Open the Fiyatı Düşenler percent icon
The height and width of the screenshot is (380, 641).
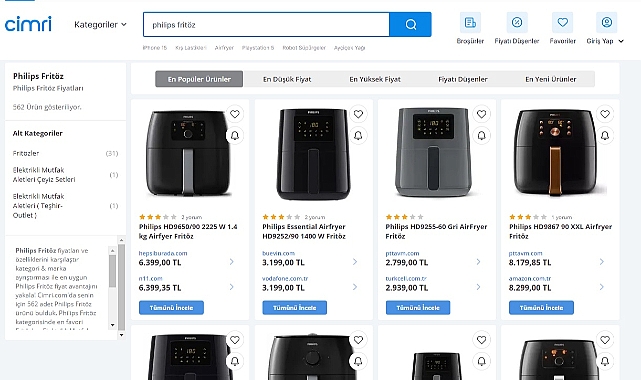tap(517, 22)
